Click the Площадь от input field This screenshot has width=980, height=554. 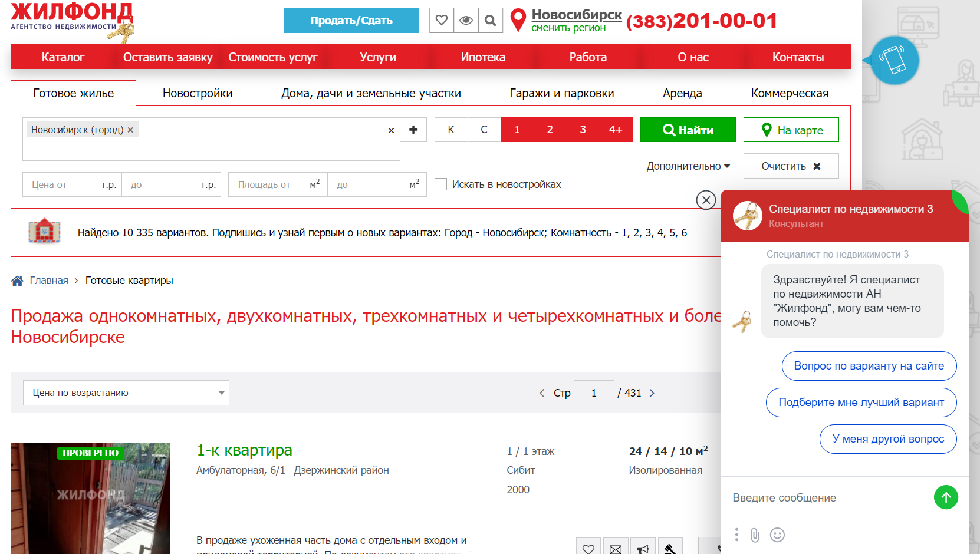pos(278,184)
